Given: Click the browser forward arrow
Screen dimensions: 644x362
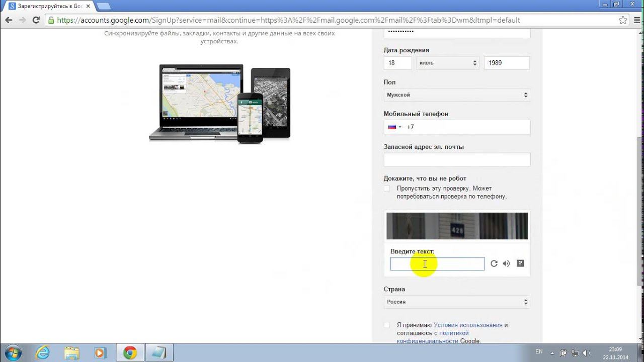Looking at the screenshot, I should pos(22,20).
